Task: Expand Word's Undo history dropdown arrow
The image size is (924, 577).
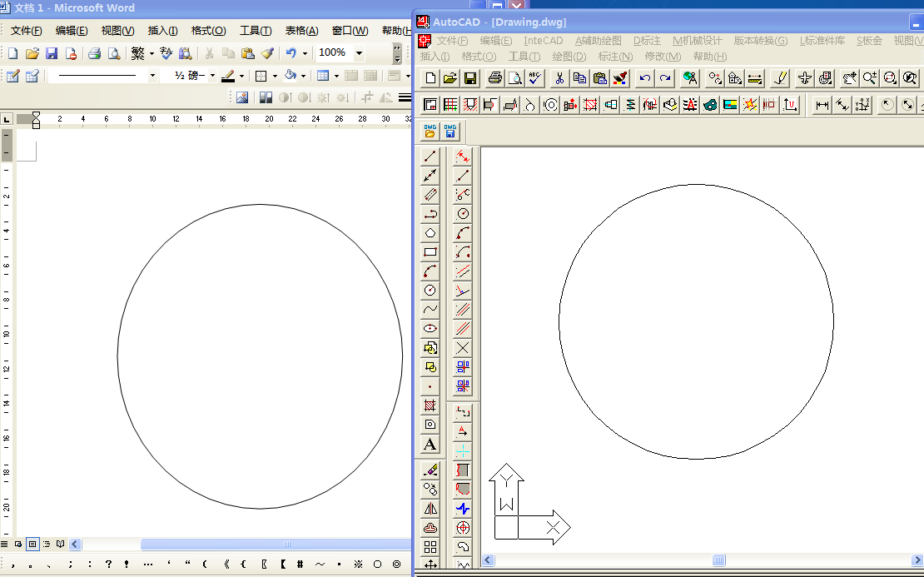Action: (305, 53)
